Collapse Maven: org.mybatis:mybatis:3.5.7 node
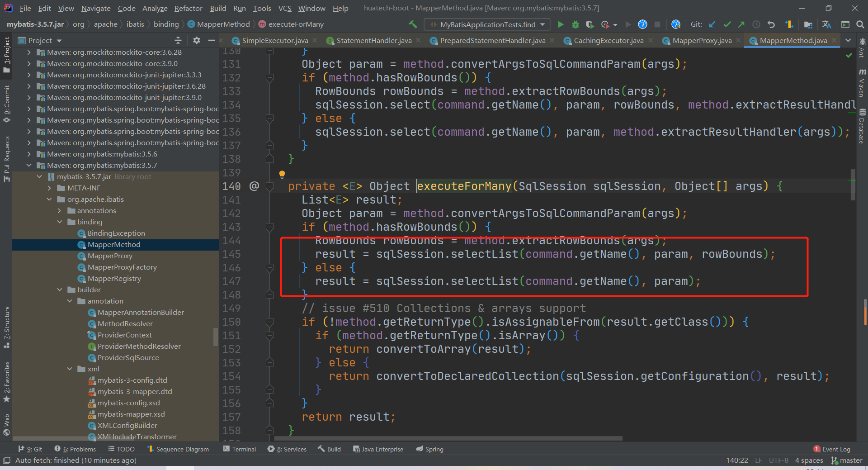 pos(29,166)
